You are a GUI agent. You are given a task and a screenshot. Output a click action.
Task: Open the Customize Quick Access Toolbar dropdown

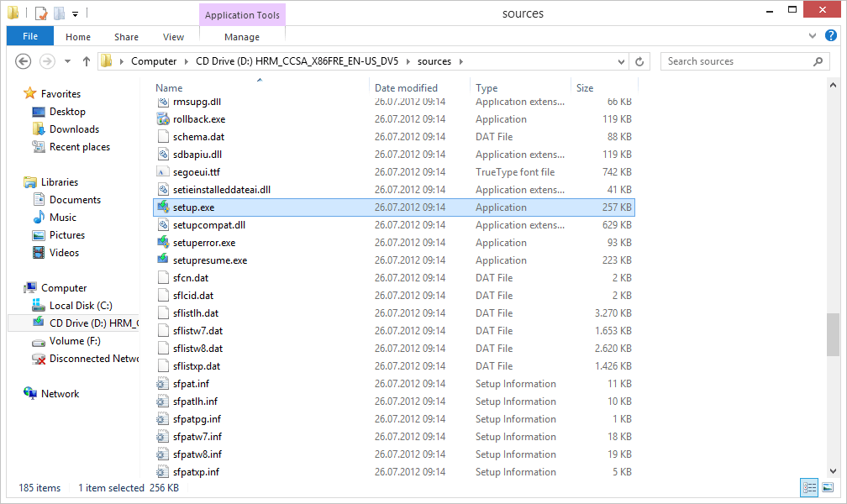point(75,13)
